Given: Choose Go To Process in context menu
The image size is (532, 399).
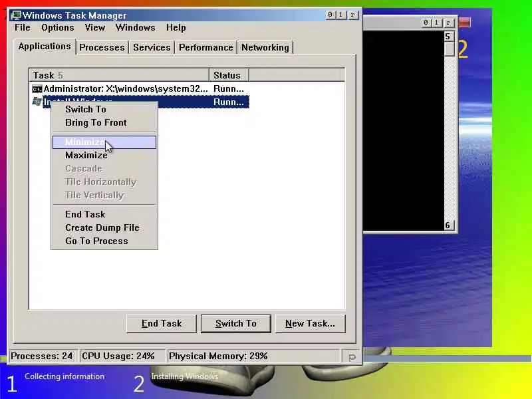Looking at the screenshot, I should tap(104, 241).
